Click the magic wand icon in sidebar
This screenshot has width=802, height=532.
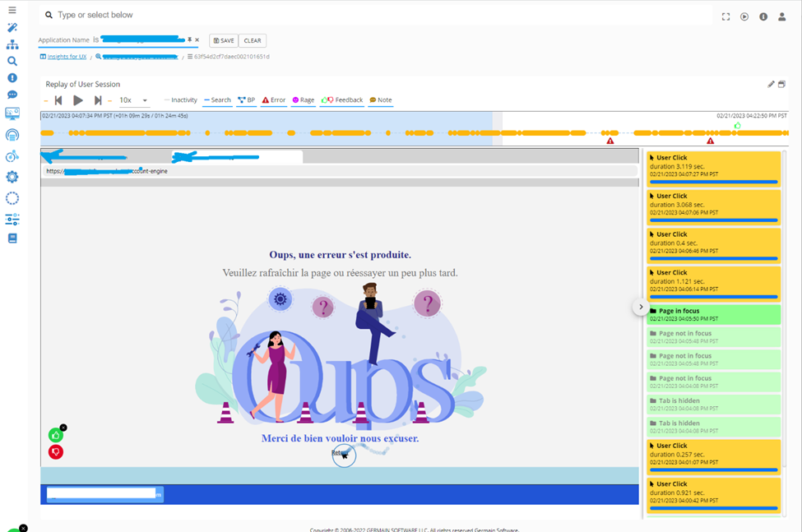click(12, 27)
